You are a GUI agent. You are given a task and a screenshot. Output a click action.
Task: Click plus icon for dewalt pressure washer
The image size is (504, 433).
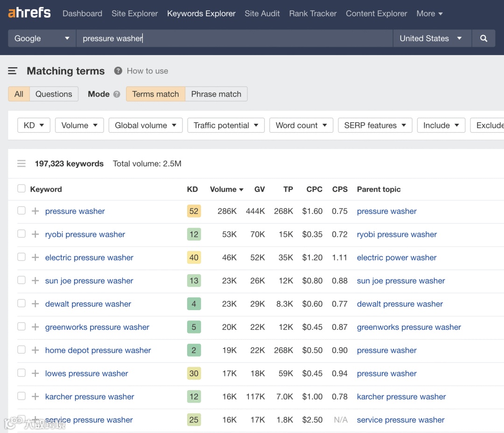pyautogui.click(x=35, y=304)
